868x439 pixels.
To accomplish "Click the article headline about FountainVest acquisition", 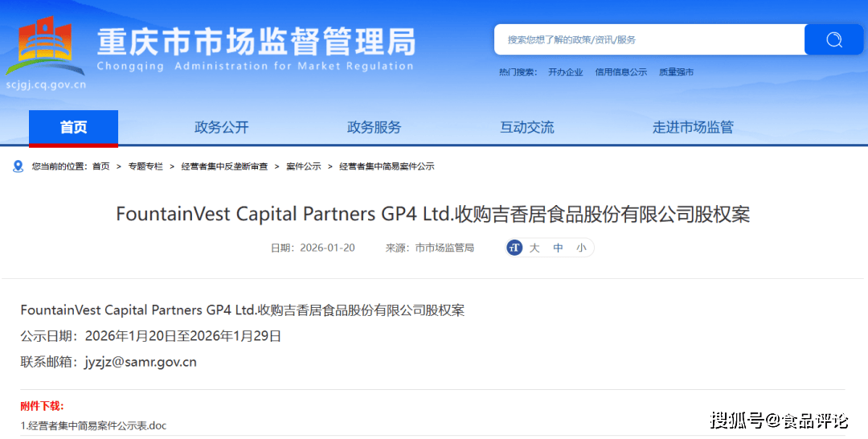I will [x=433, y=214].
